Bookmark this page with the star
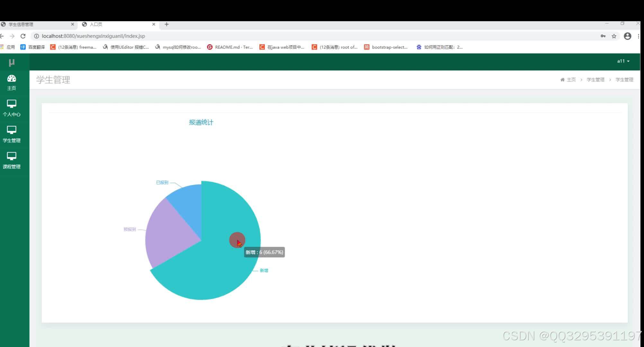The height and width of the screenshot is (347, 644). 614,36
